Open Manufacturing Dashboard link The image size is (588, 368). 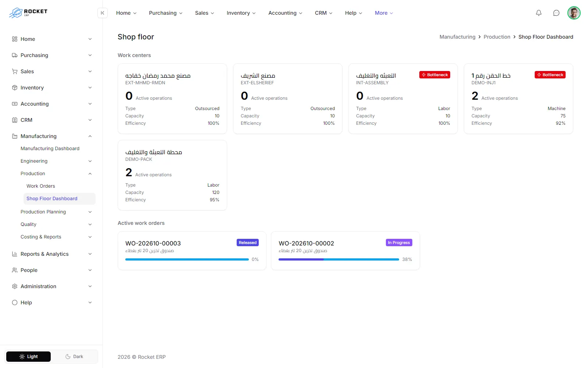pyautogui.click(x=50, y=149)
